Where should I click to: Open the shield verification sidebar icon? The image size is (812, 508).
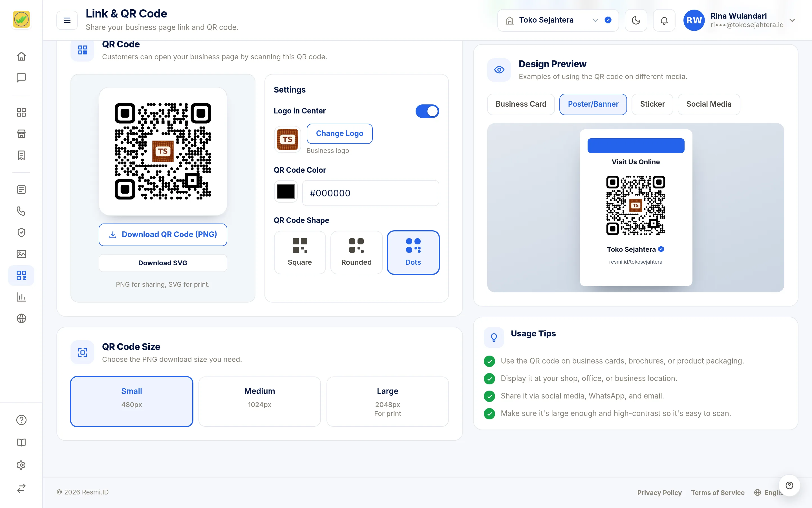coord(21,233)
